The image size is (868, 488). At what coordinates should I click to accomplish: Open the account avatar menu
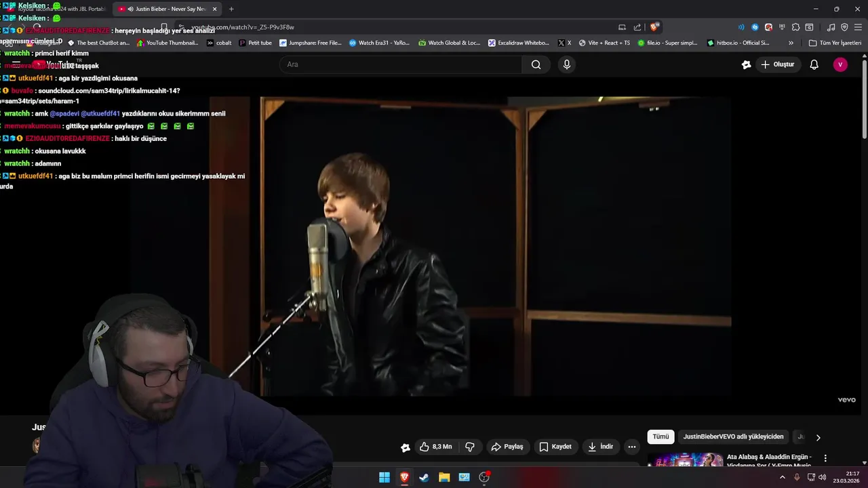840,64
